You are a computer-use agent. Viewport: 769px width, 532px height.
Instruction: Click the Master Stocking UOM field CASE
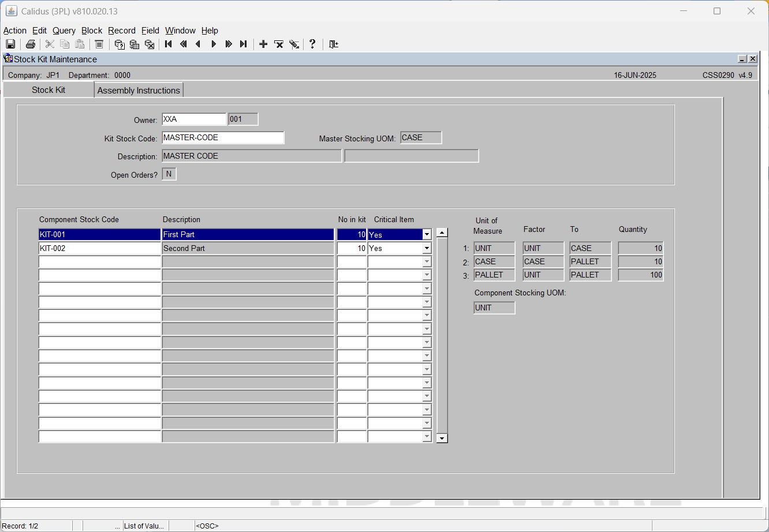click(421, 137)
